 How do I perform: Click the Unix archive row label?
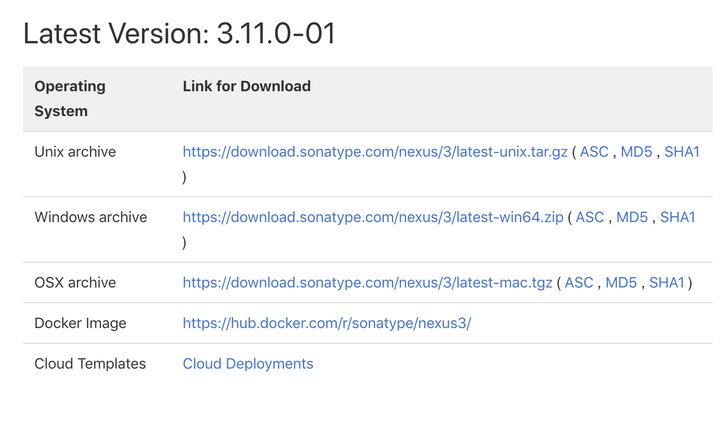coord(75,152)
